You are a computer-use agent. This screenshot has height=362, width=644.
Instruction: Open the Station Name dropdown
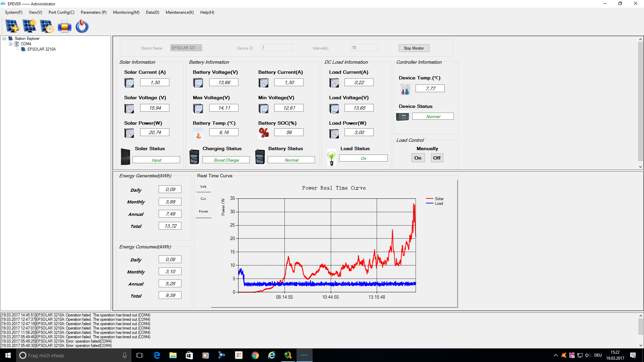pos(199,48)
